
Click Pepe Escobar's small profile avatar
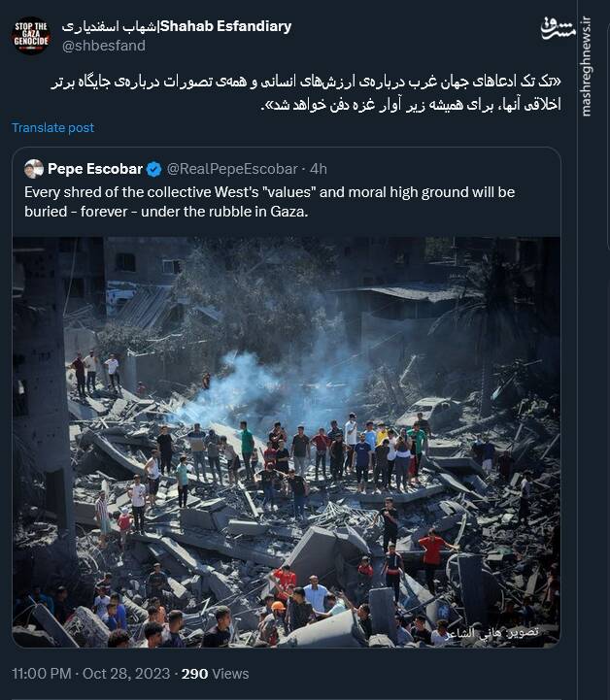(x=34, y=169)
